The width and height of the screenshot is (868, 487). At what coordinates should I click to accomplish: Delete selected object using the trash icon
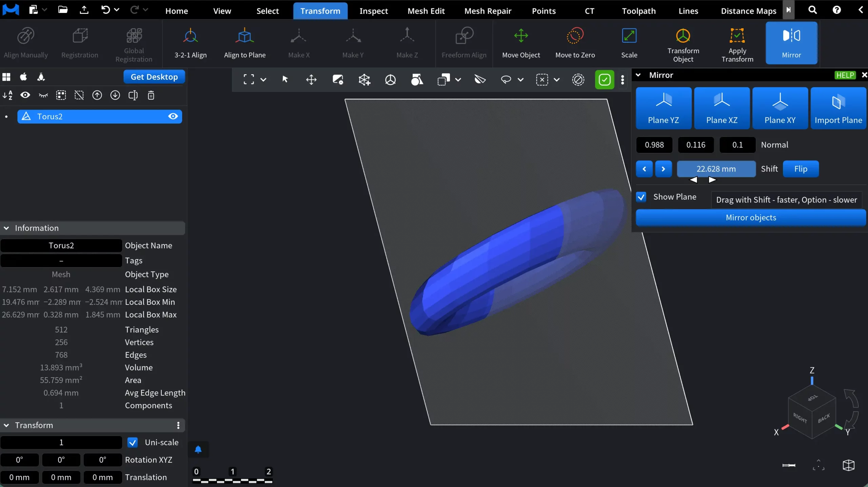(x=151, y=95)
